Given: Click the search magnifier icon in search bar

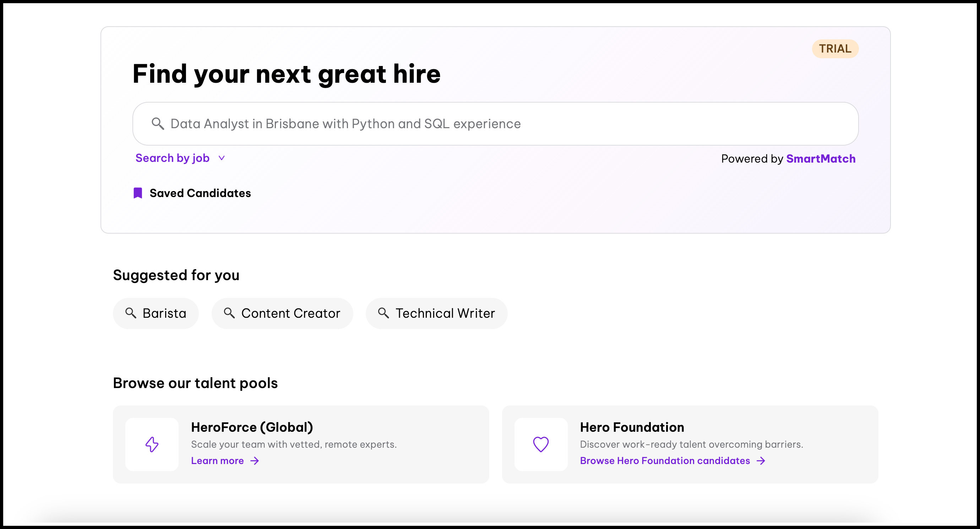Looking at the screenshot, I should tap(158, 124).
